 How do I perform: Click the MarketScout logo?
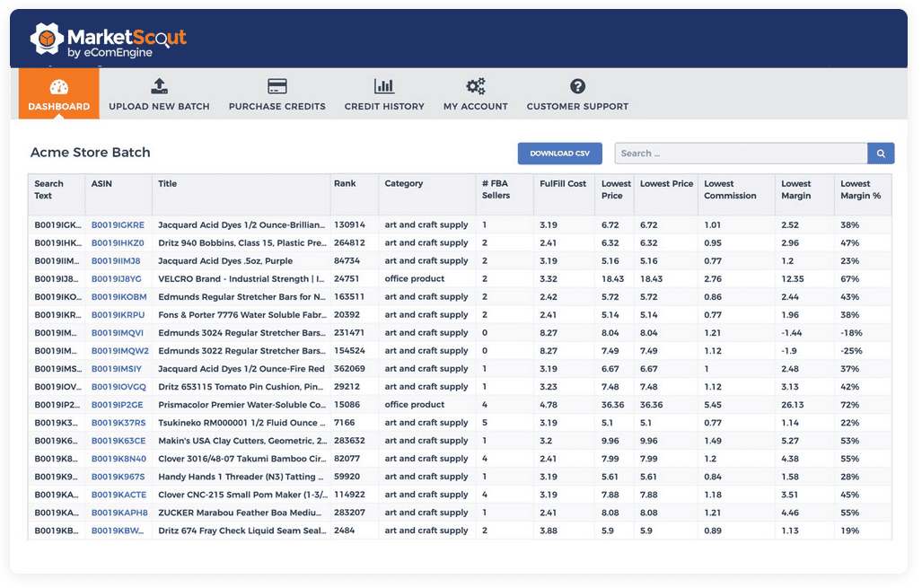click(x=108, y=38)
